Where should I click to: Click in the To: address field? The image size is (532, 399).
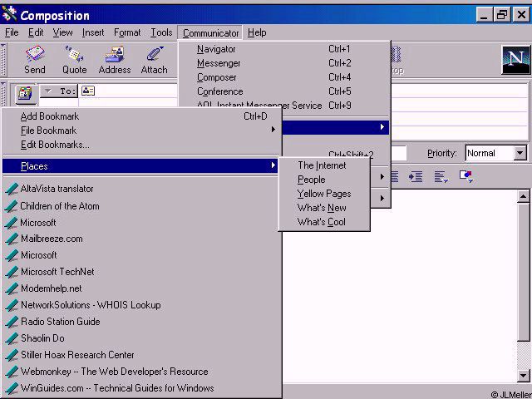click(x=136, y=91)
